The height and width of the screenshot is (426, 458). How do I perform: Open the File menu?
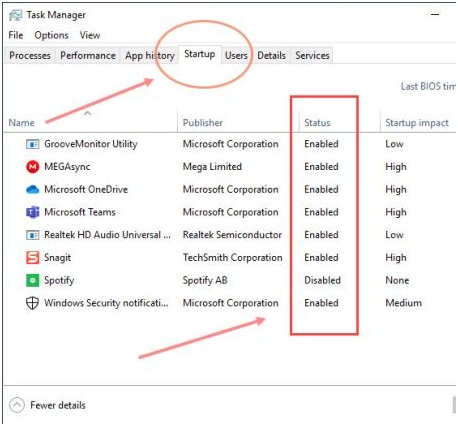pos(16,35)
